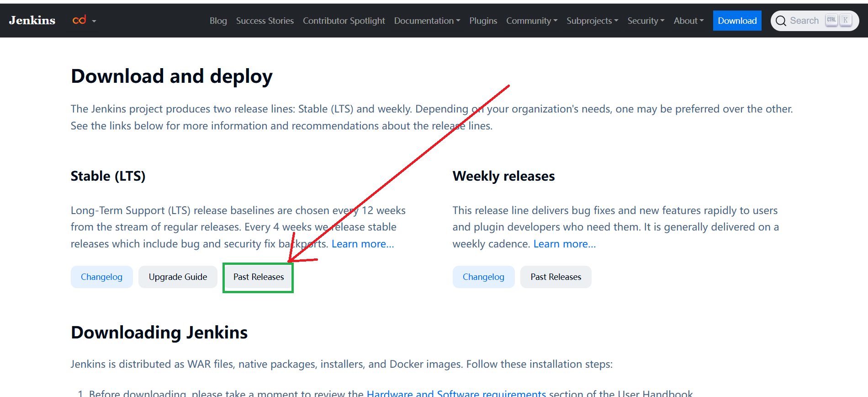Open Contributor Spotlight
The width and height of the screenshot is (868, 397).
coord(344,21)
